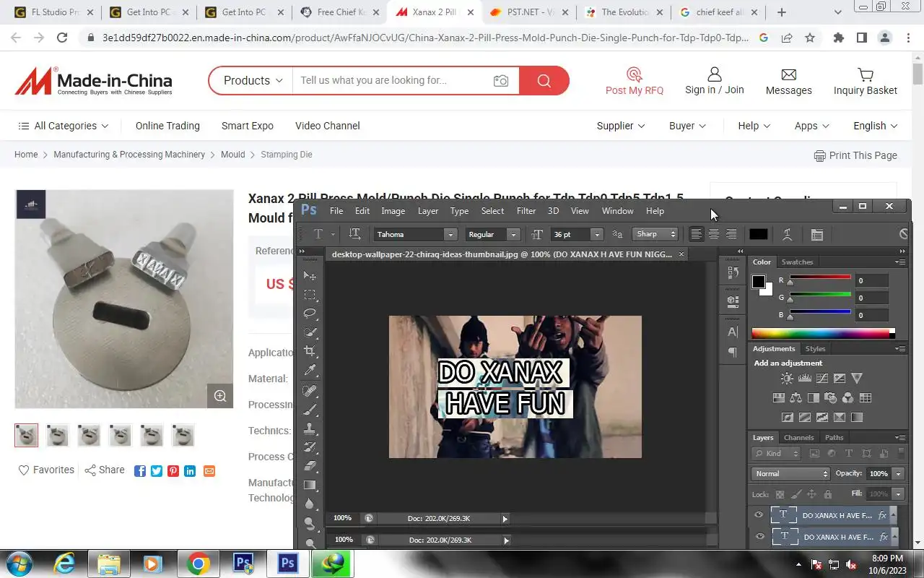Click the color spectrum ramp

click(823, 333)
